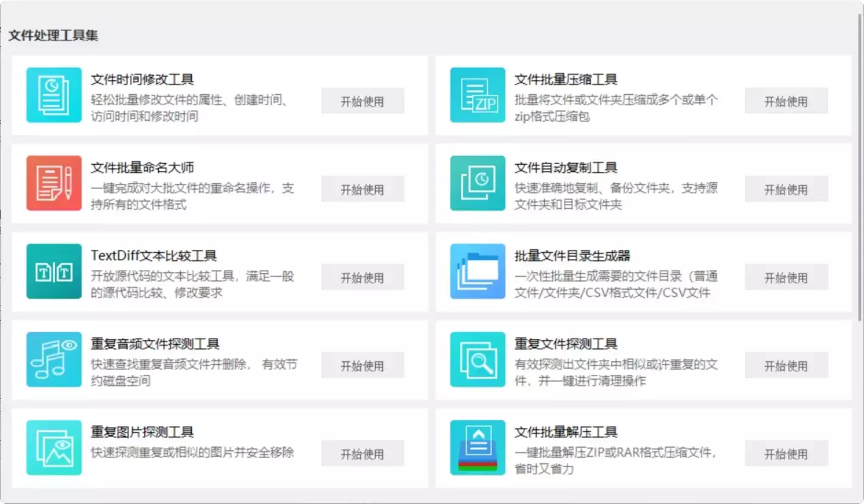Viewport: 864px width, 504px height.
Task: Open the 重复文件探测工具 title link
Action: [567, 344]
